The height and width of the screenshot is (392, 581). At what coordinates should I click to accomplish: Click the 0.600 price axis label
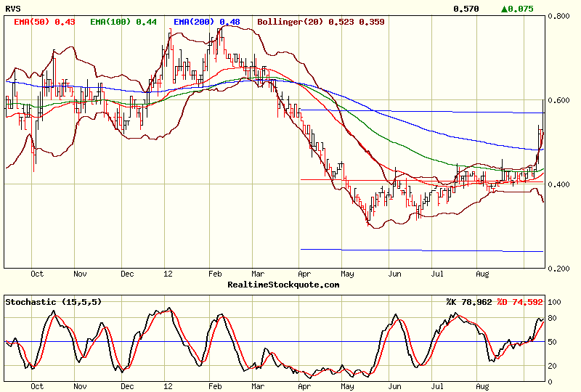[558, 100]
